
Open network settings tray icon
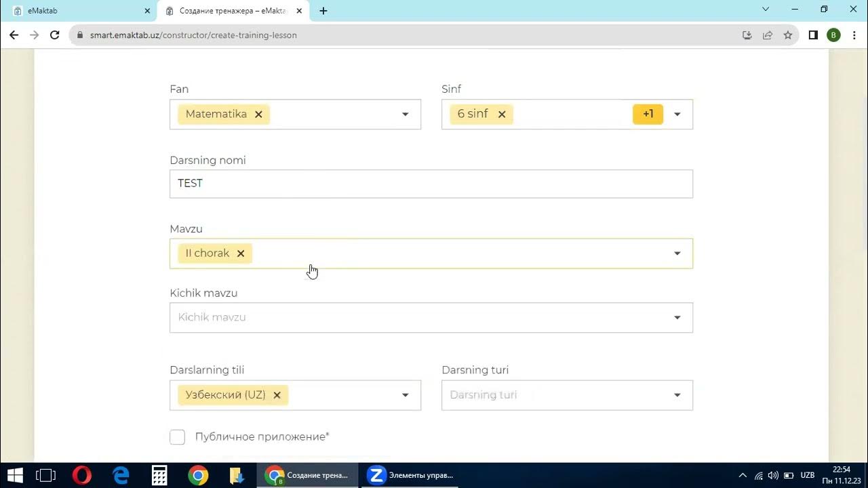[758, 476]
